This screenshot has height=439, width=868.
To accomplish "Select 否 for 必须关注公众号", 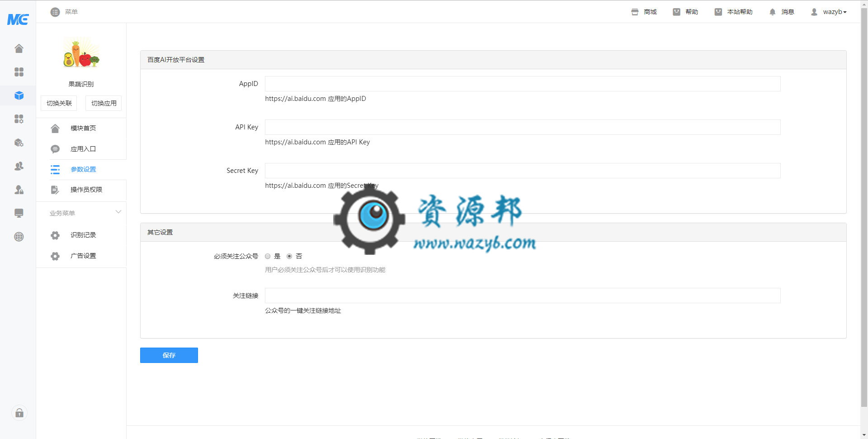I will pyautogui.click(x=289, y=256).
